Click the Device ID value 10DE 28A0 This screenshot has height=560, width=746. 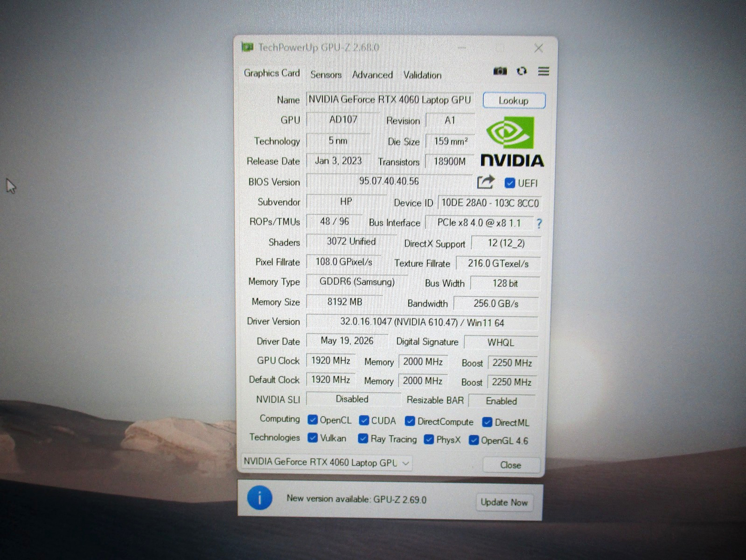coord(490,203)
